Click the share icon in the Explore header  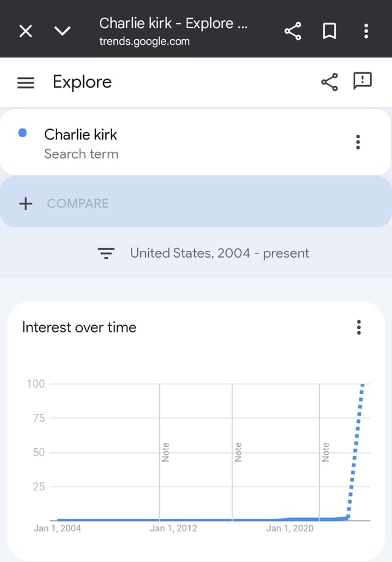tap(330, 82)
